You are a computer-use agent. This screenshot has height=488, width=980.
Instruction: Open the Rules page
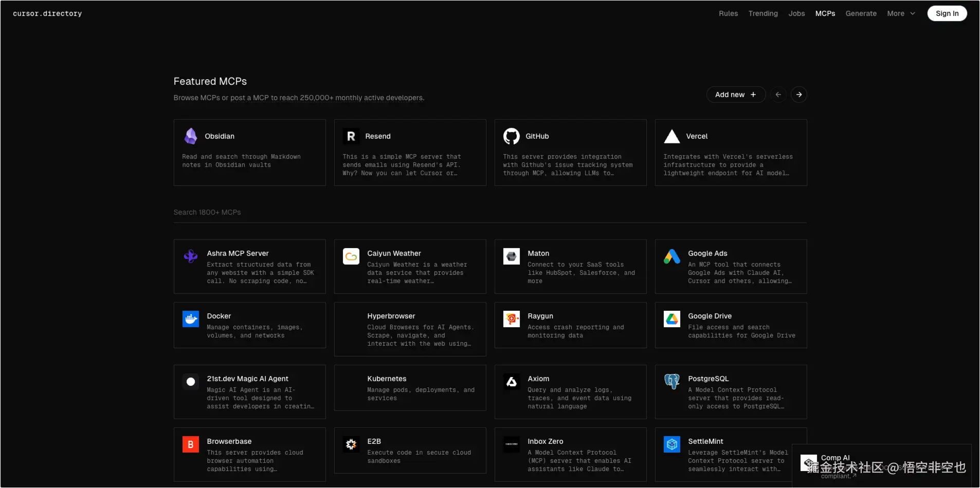click(x=728, y=13)
